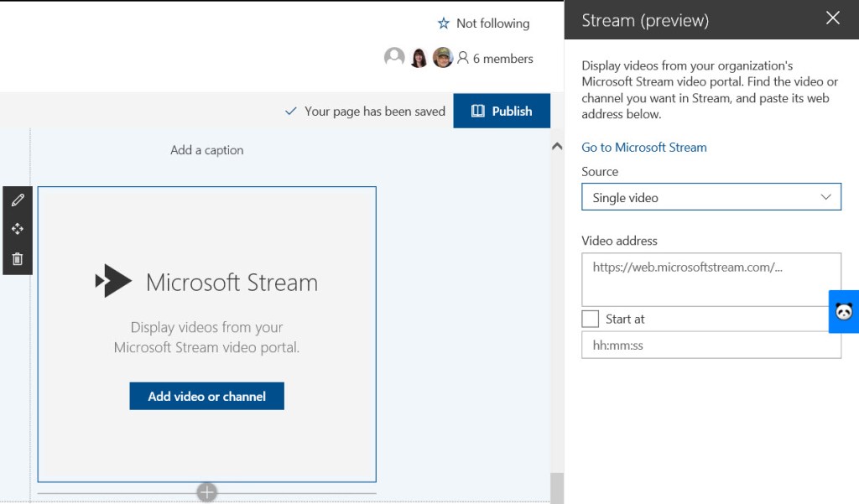Click the edit web part pencil icon
Screen dimensions: 859x504
18,200
